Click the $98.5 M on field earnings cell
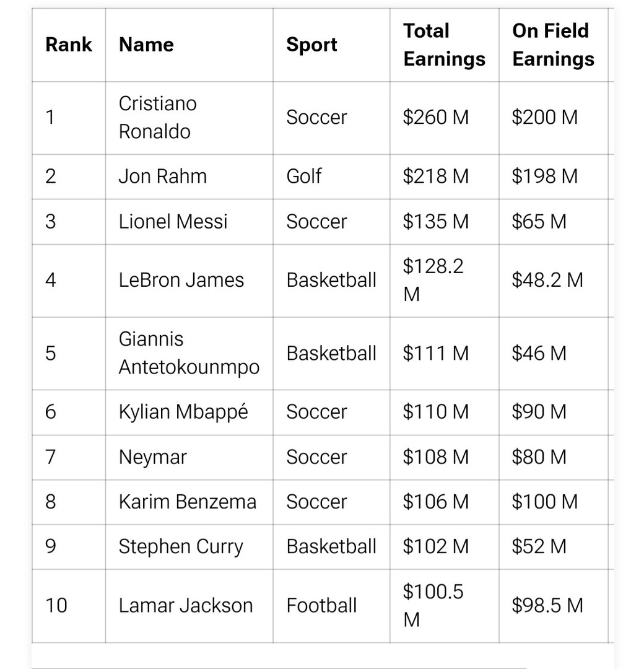The image size is (644, 669). click(x=547, y=605)
